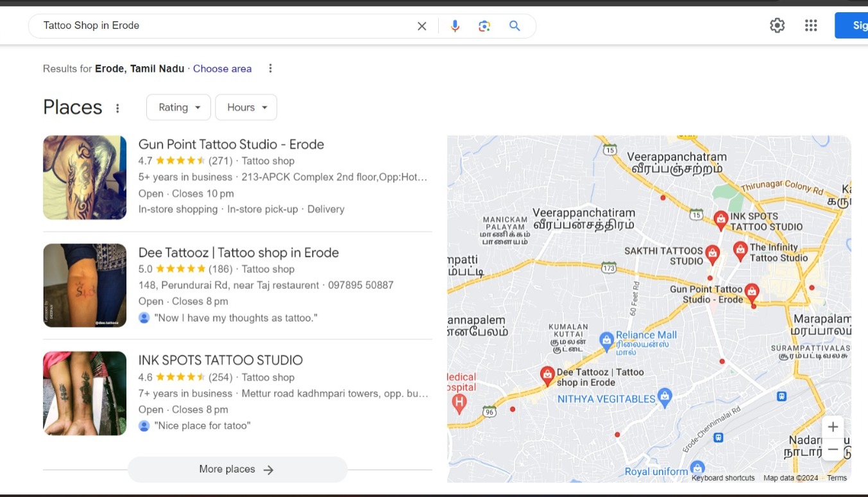
Task: Click the (271) review count
Action: click(x=221, y=161)
